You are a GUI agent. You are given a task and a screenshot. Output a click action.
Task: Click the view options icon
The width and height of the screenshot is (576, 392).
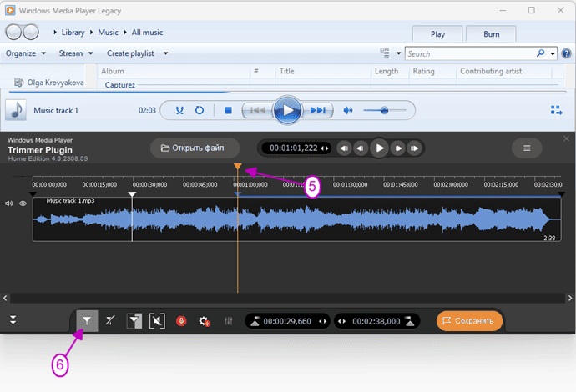(x=385, y=53)
